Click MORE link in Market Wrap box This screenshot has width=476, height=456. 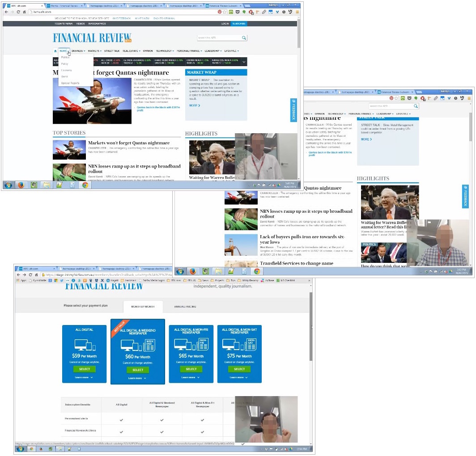point(194,105)
